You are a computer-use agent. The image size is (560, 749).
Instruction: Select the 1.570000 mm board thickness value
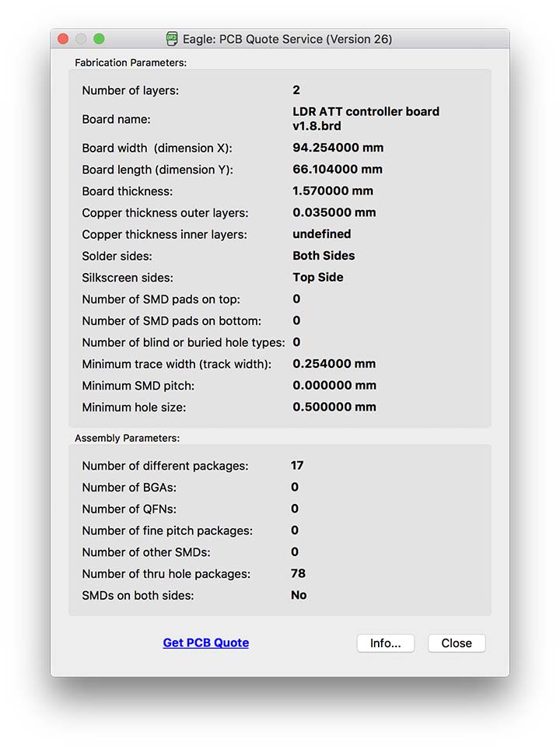[x=333, y=191]
